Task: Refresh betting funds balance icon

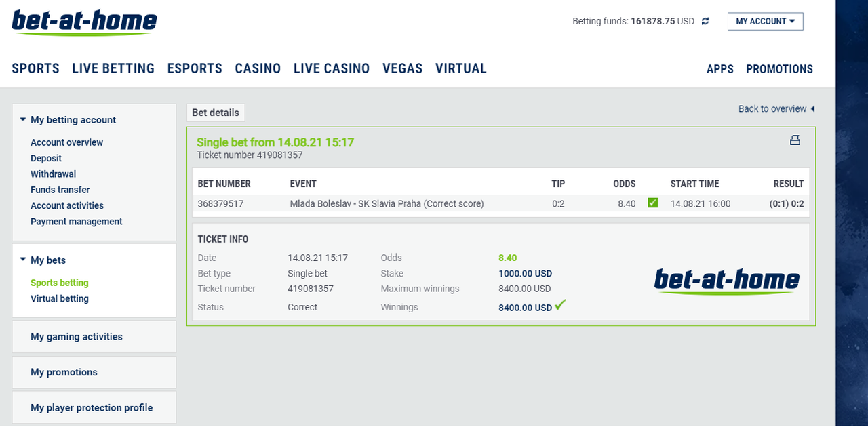Action: pyautogui.click(x=705, y=22)
